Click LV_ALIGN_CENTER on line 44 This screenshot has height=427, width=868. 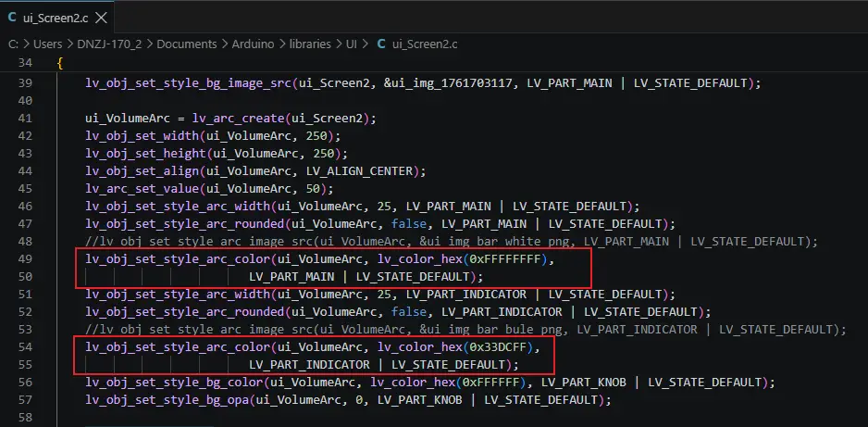pos(361,170)
